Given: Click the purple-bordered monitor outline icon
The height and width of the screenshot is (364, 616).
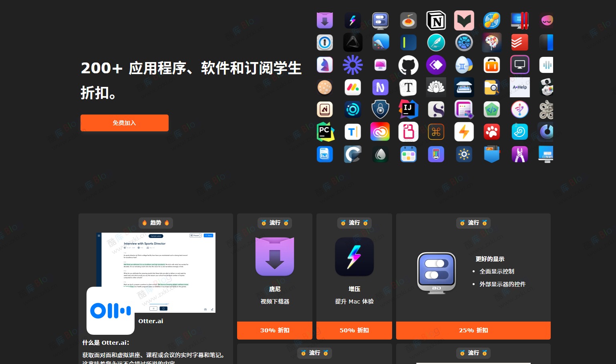Looking at the screenshot, I should [520, 65].
